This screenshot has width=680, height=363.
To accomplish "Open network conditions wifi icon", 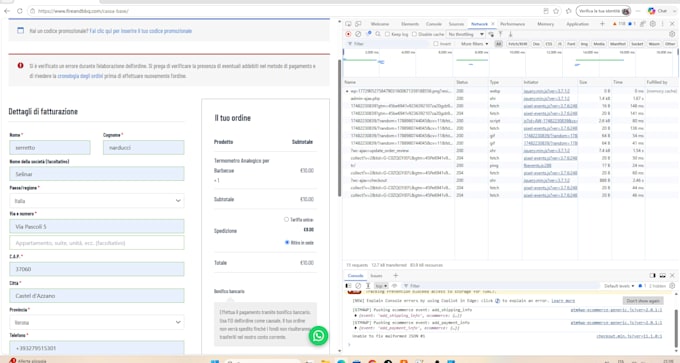I will (x=491, y=34).
